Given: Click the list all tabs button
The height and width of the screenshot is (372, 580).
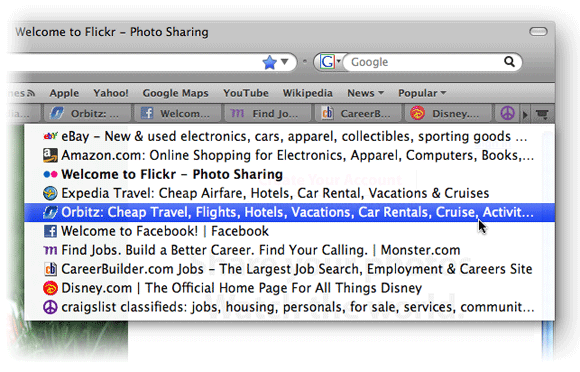Looking at the screenshot, I should 542,114.
